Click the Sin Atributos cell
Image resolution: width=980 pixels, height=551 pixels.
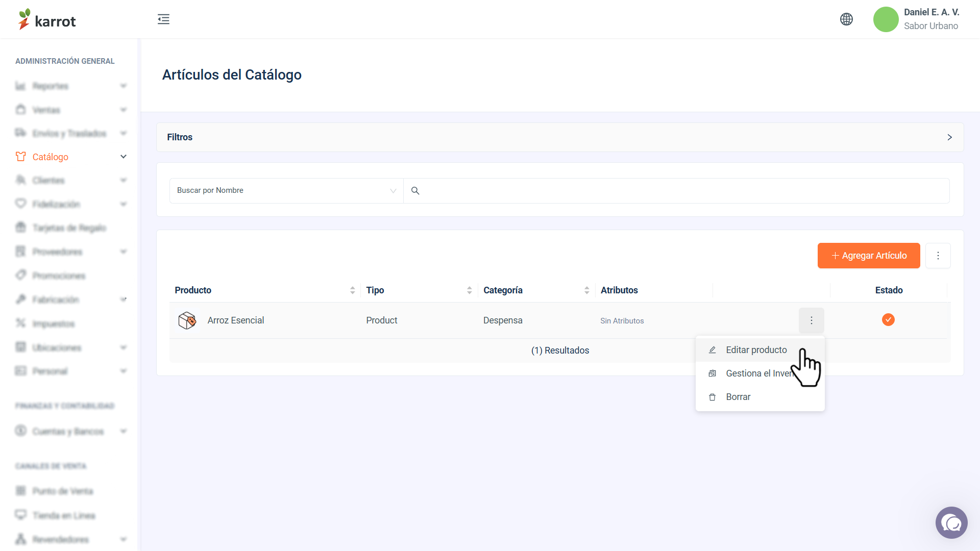pos(622,321)
